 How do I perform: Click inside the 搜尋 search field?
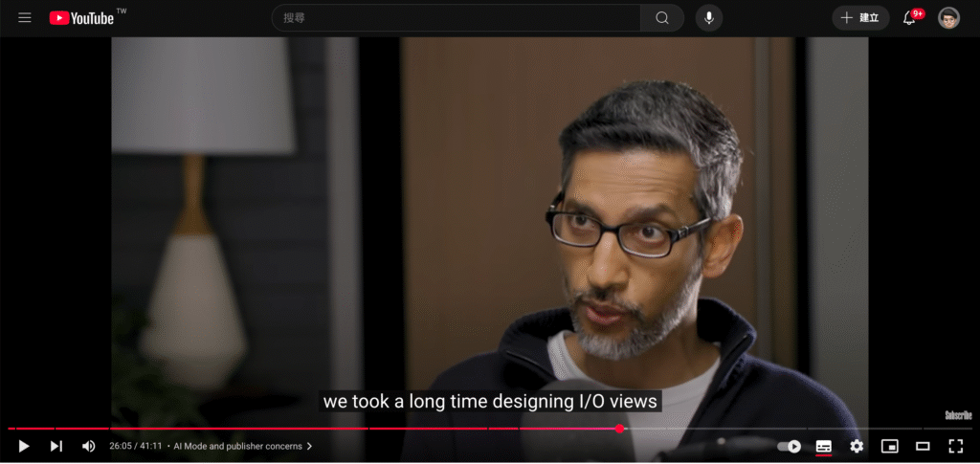coord(457,18)
